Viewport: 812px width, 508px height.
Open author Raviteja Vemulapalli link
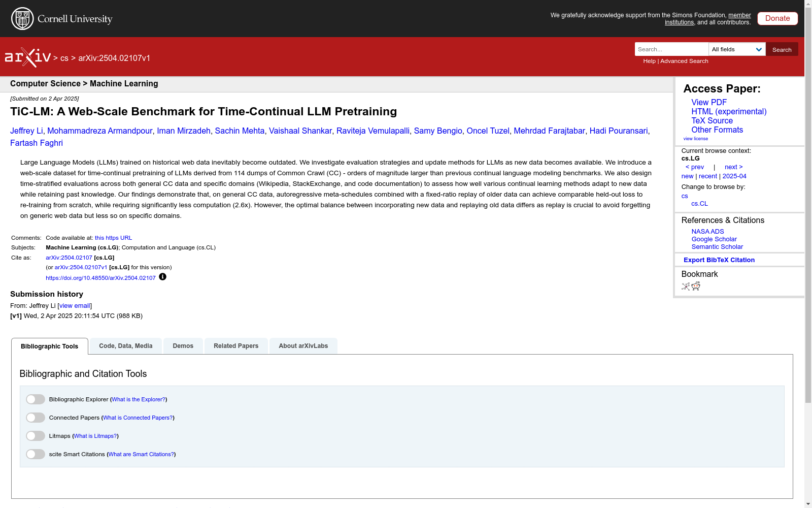pos(373,131)
